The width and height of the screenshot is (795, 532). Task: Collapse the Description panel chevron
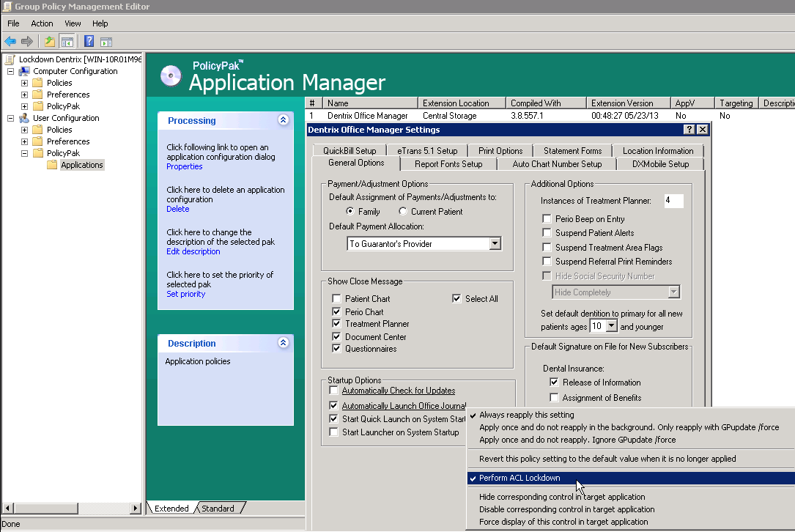coord(284,342)
